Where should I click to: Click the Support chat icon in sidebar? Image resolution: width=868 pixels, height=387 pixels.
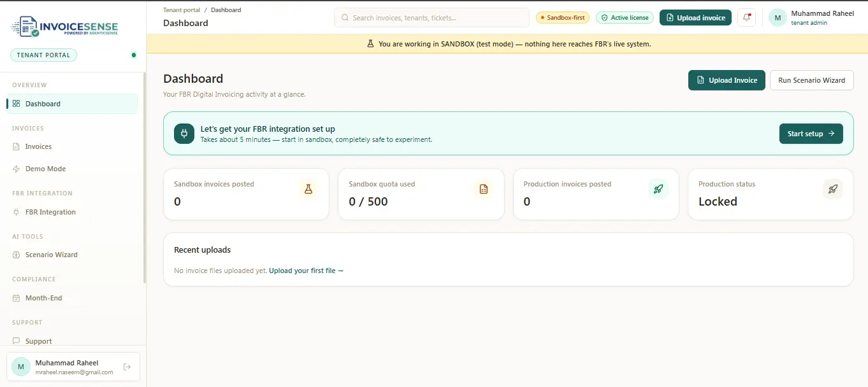(x=17, y=341)
